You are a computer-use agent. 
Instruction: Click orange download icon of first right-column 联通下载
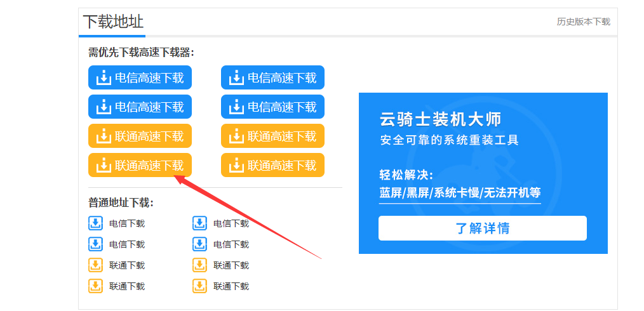pos(199,265)
